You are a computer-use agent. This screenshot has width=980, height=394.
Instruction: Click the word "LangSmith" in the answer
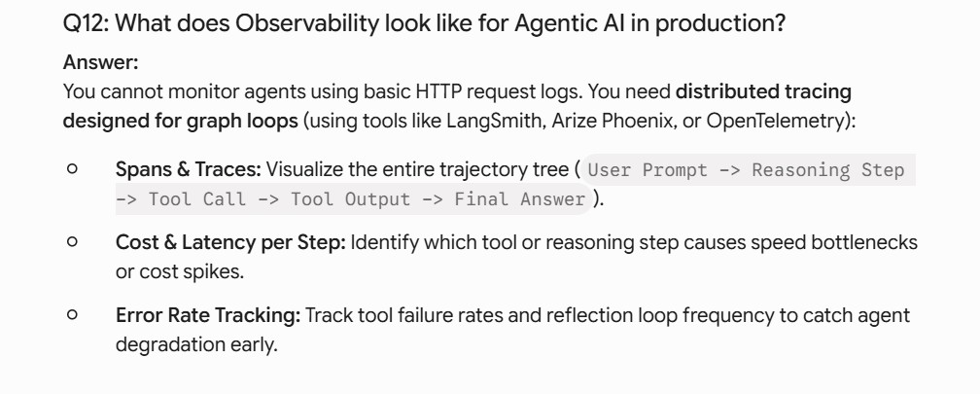(x=494, y=121)
